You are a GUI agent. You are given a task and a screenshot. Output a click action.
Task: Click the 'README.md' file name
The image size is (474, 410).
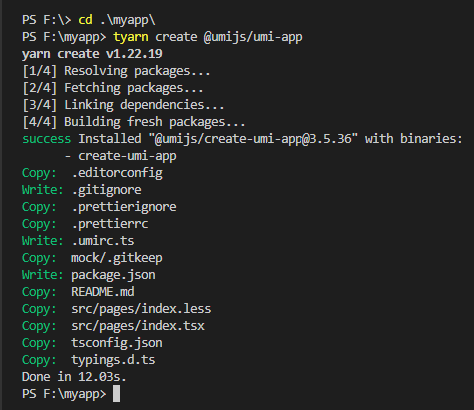[103, 292]
